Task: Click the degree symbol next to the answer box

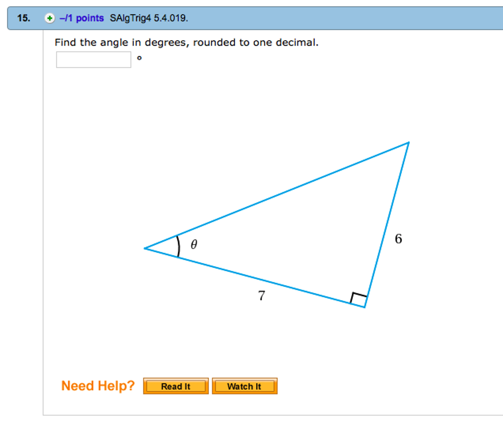Action: (140, 59)
